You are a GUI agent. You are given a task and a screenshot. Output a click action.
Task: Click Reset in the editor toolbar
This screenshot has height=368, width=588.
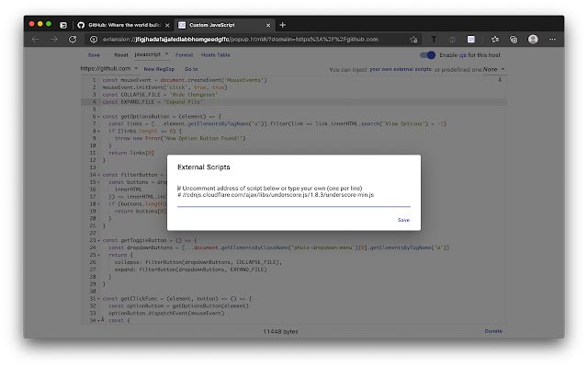point(120,55)
